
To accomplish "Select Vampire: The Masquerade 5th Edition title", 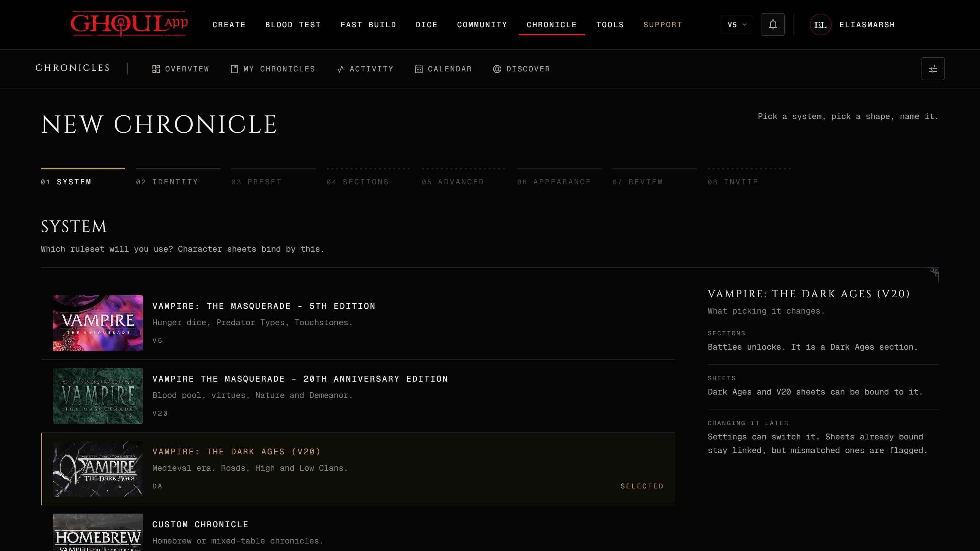I will click(264, 306).
